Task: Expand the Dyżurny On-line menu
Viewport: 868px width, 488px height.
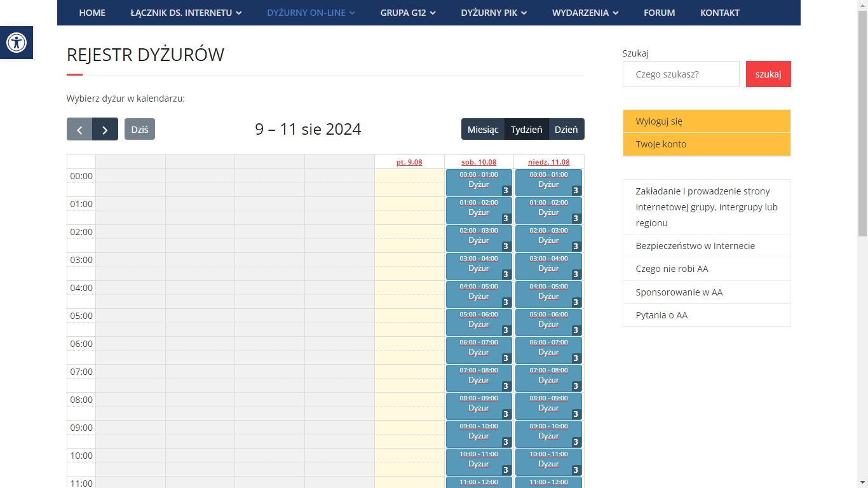Action: click(x=311, y=13)
